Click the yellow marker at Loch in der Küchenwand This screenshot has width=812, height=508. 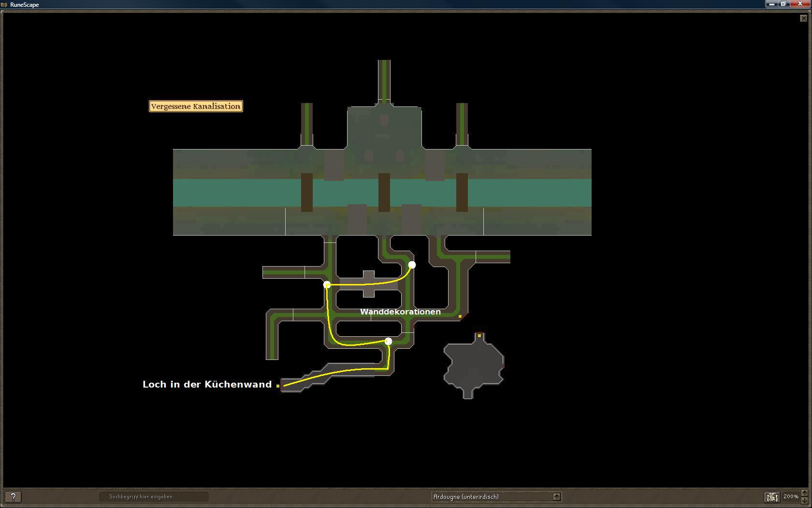point(278,386)
